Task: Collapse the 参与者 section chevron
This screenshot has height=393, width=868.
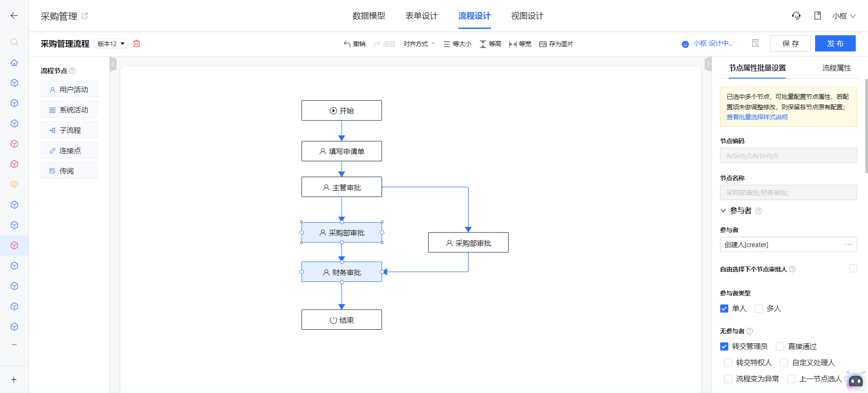Action: pyautogui.click(x=723, y=211)
